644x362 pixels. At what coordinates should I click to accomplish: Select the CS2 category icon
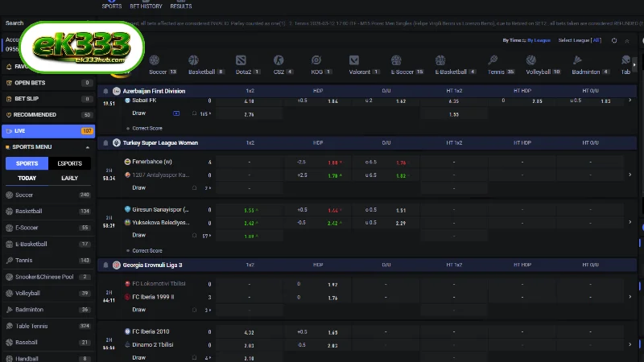click(x=279, y=61)
